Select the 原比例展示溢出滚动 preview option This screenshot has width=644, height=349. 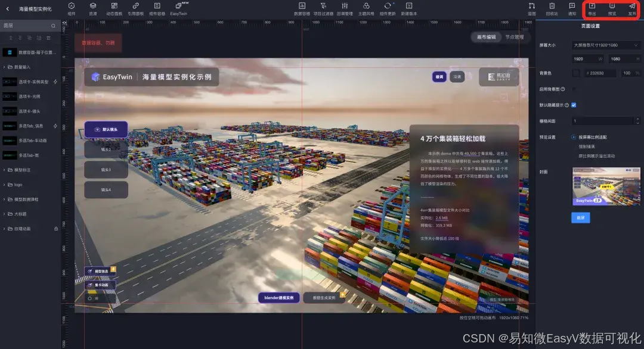tap(597, 156)
